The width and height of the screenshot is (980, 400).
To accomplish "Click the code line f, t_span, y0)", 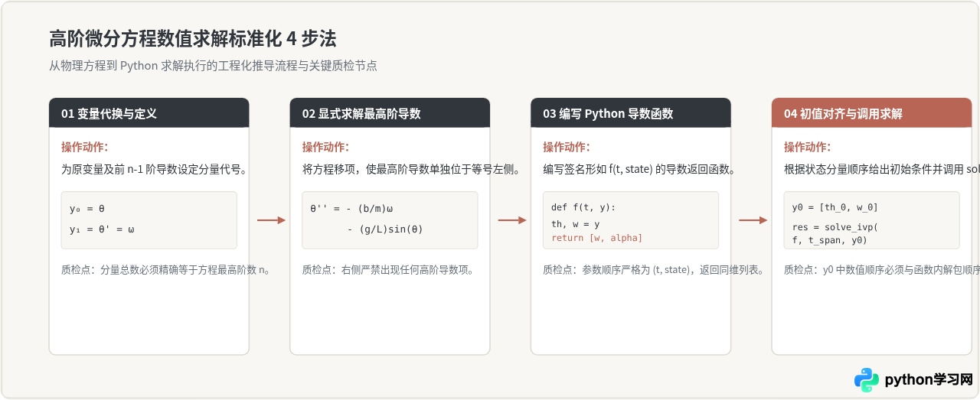I will click(830, 239).
